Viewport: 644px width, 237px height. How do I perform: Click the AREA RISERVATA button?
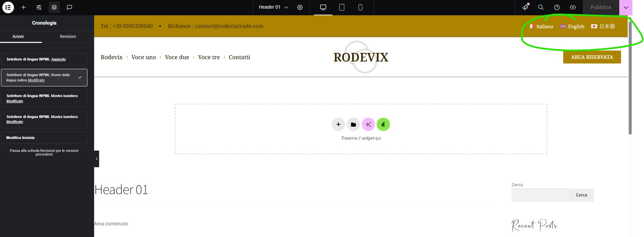tap(592, 57)
